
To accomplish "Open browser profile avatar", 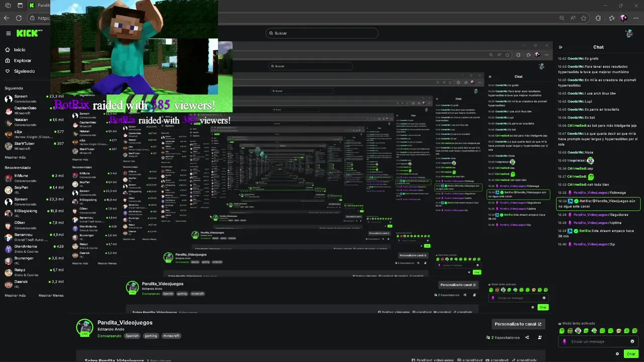I will (x=624, y=18).
